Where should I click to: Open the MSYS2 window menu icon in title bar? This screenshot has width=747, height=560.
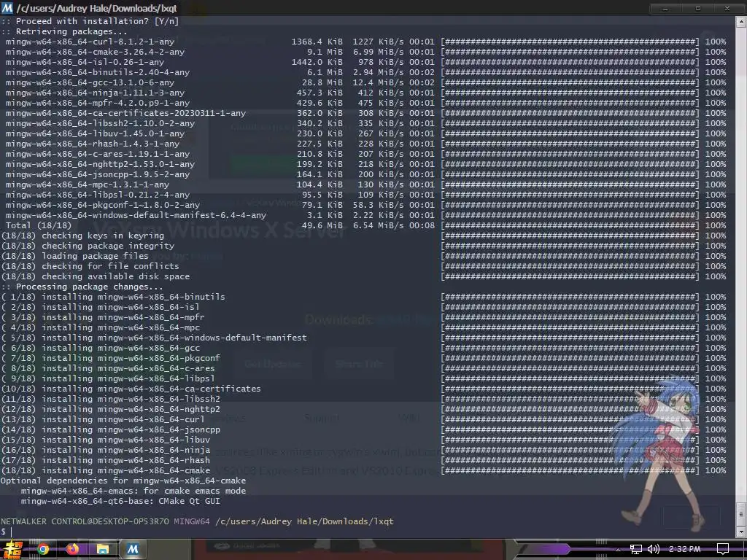pyautogui.click(x=7, y=7)
